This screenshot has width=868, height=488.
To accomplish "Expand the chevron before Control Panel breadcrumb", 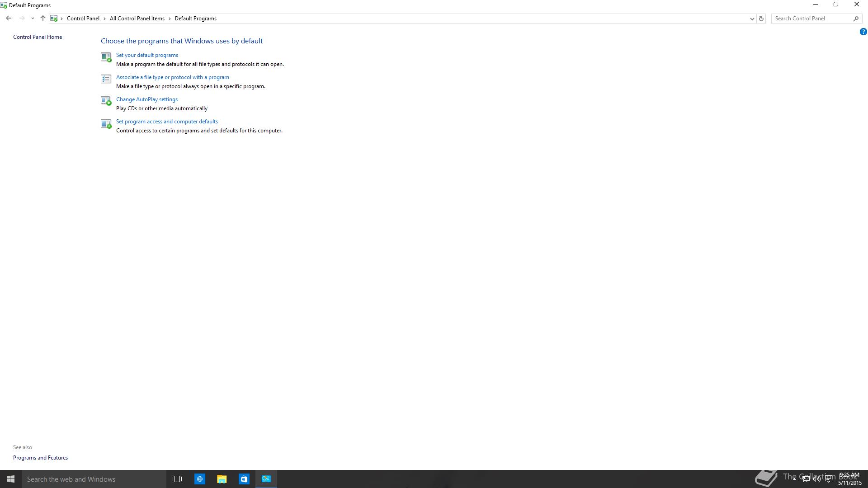I will point(62,19).
